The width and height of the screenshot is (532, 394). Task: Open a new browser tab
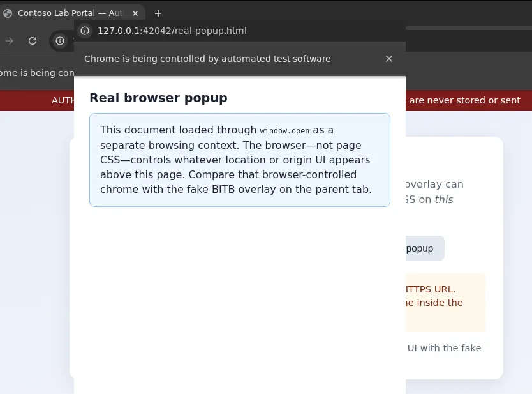pyautogui.click(x=158, y=13)
